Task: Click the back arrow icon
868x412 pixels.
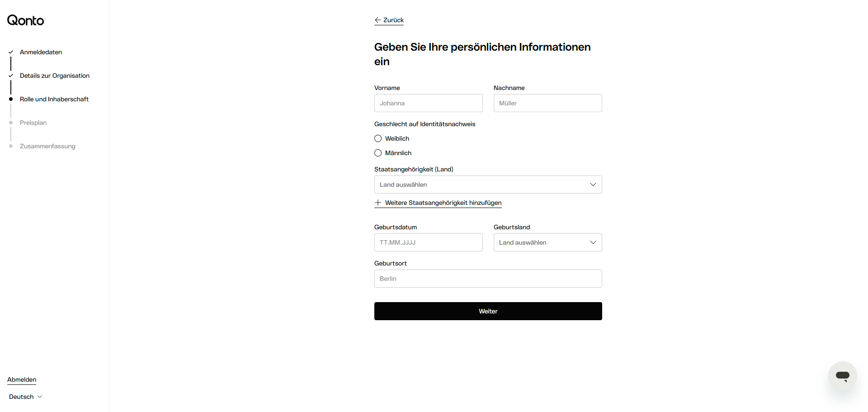Action: point(377,20)
